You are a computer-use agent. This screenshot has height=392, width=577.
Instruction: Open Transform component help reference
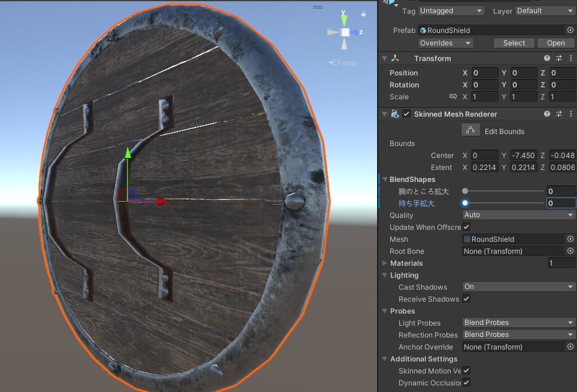pos(547,58)
